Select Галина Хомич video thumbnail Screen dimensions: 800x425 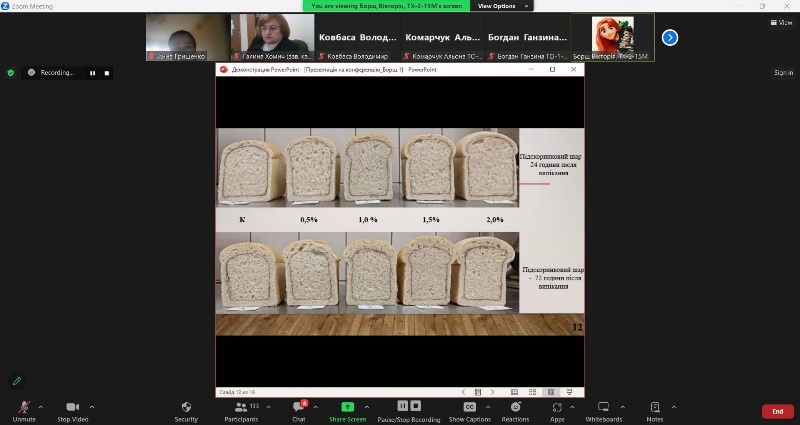coord(272,37)
